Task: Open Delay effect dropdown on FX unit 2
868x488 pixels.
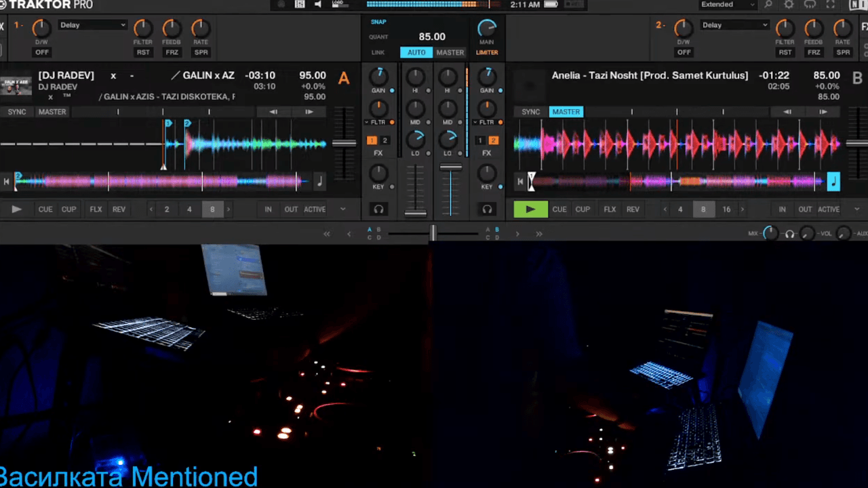Action: [x=734, y=25]
